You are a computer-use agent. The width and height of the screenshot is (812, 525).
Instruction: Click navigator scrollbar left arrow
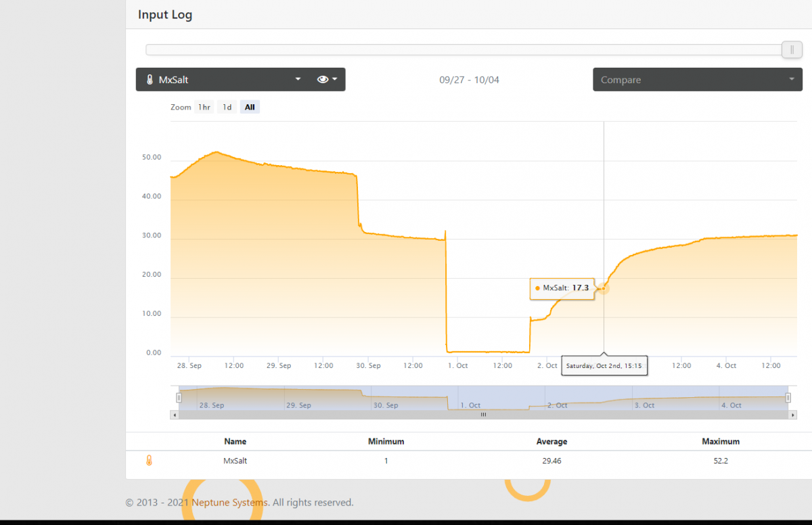click(x=175, y=415)
